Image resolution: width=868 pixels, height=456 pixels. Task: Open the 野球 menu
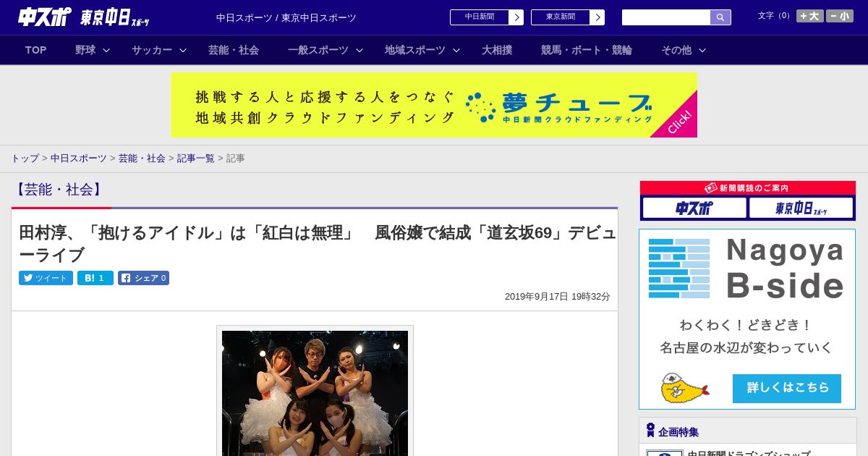pyautogui.click(x=85, y=50)
